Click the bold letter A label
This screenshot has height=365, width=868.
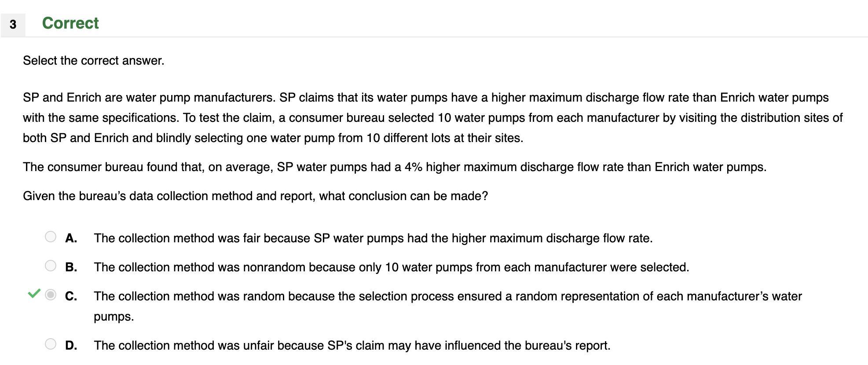[x=71, y=238]
